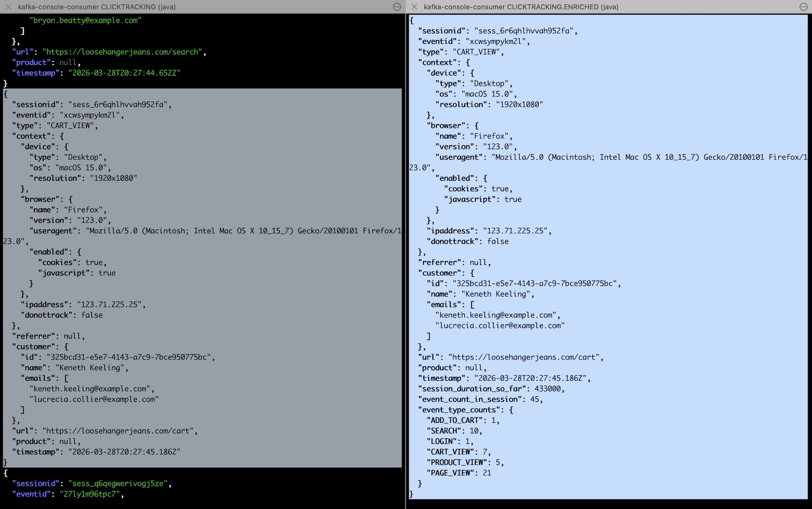Click the customer id in left pane
Screen dimensions: 812x509
pos(128,357)
